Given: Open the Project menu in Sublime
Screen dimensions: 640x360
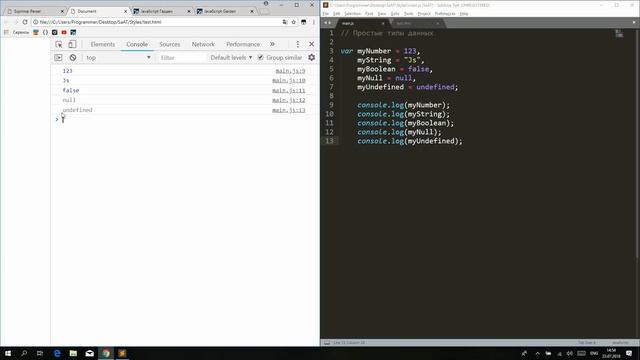Looking at the screenshot, I should point(424,14).
